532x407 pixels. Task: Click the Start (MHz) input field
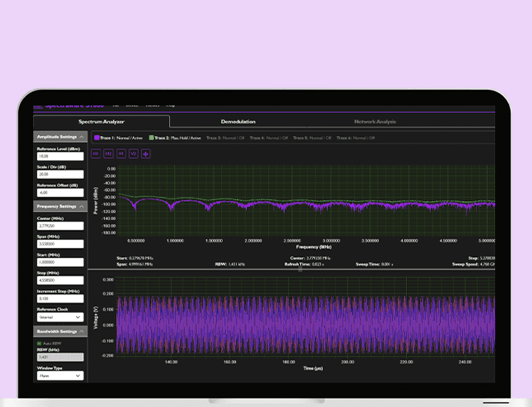tap(60, 262)
